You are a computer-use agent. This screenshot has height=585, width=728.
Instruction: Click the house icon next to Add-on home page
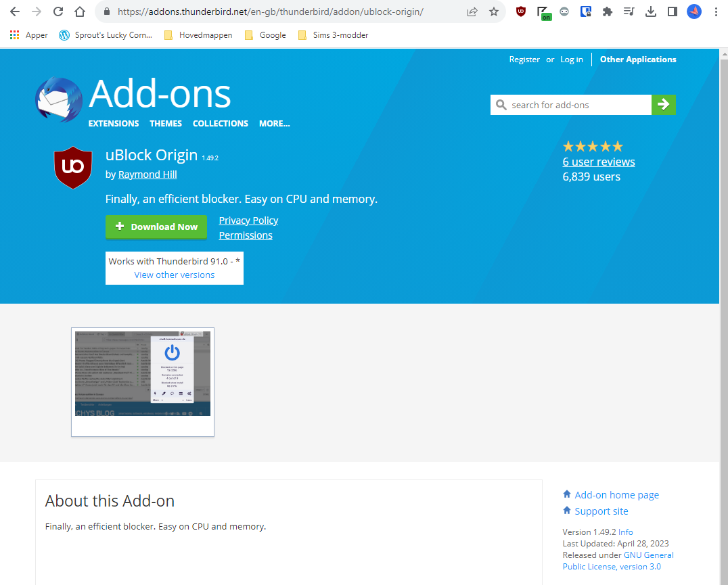pyautogui.click(x=567, y=494)
